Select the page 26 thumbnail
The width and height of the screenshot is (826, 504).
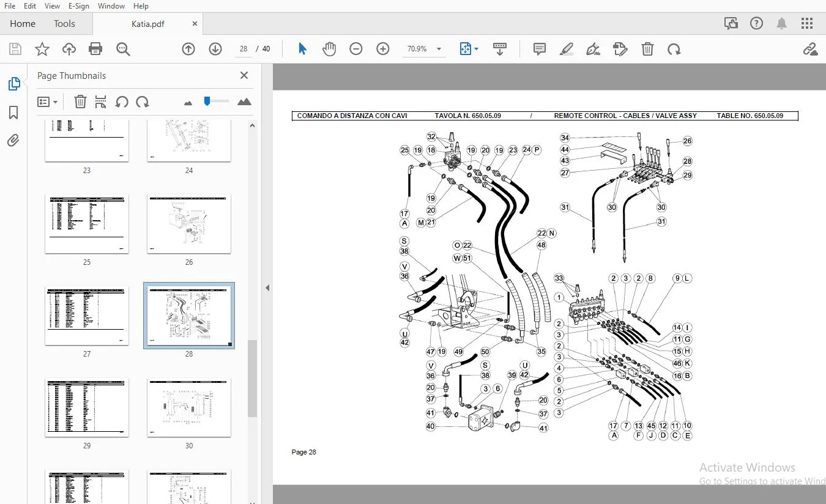pos(189,224)
